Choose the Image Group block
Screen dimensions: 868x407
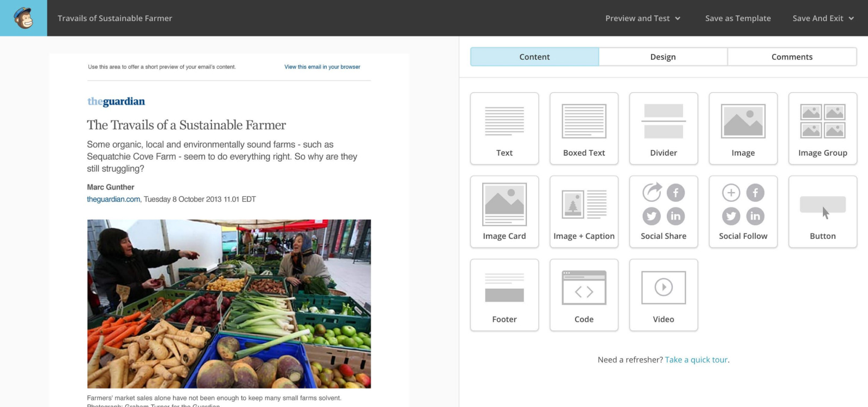coord(822,128)
